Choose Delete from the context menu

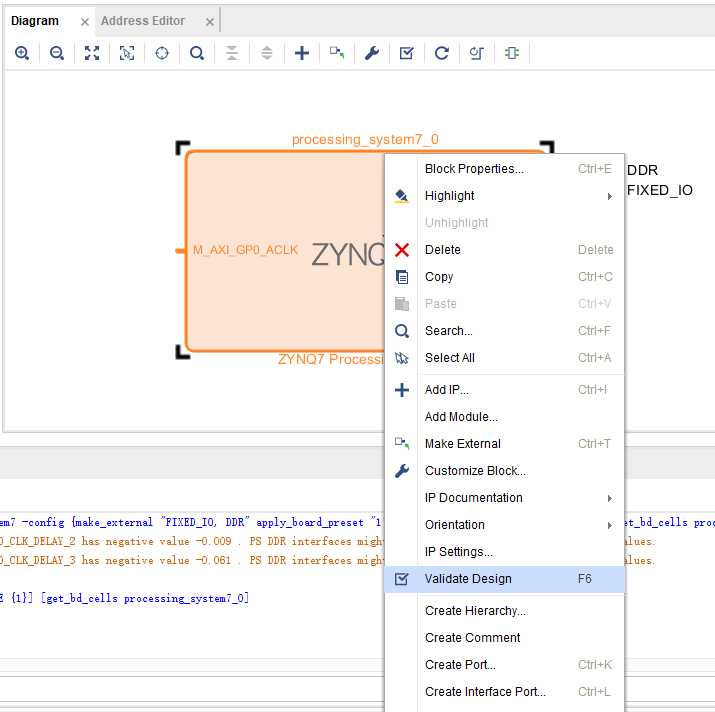point(504,250)
